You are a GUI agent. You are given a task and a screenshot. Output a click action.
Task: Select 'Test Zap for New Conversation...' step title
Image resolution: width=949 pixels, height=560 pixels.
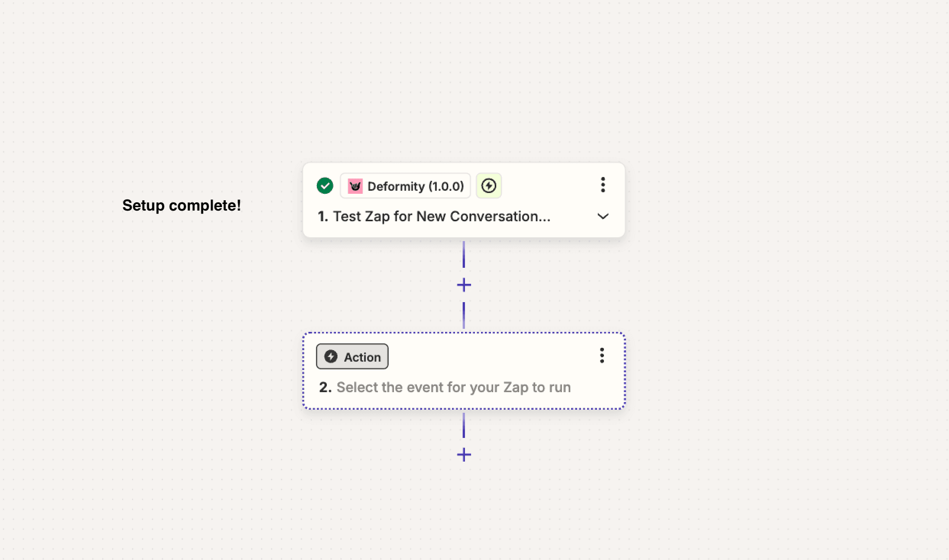(441, 216)
